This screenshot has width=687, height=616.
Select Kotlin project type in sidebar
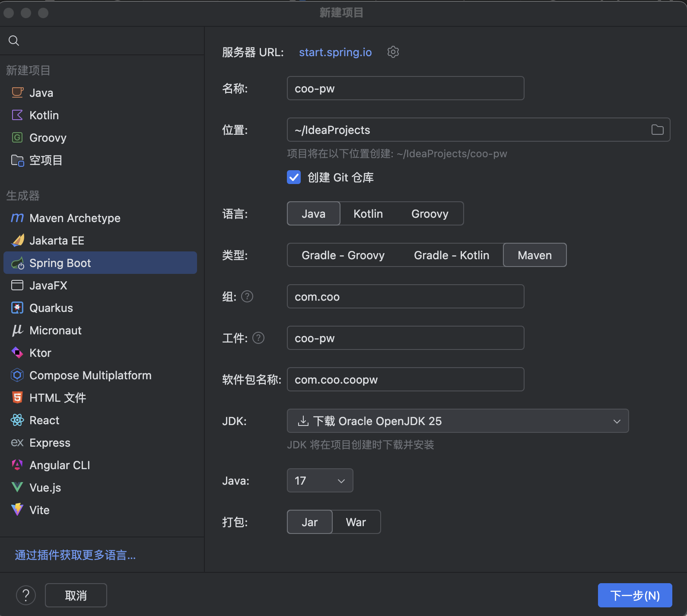(x=100, y=115)
